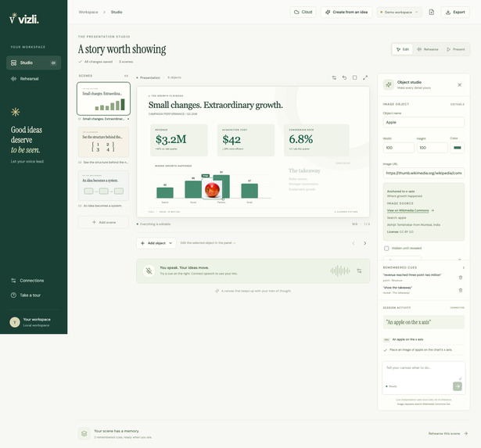Go to previous object with left chevron
Screen dimensions: 481x448
click(354, 243)
